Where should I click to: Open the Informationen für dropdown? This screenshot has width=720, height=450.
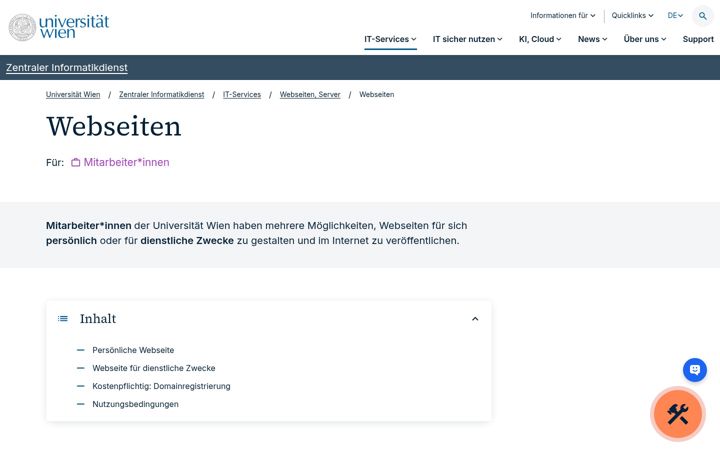(562, 16)
